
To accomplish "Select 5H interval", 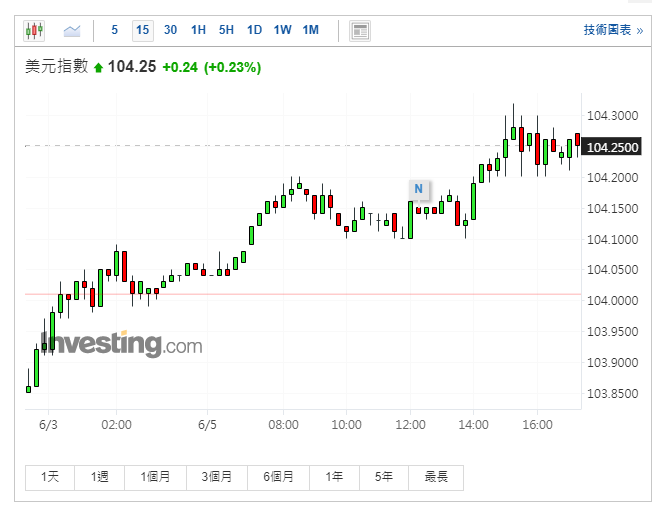I will [226, 30].
